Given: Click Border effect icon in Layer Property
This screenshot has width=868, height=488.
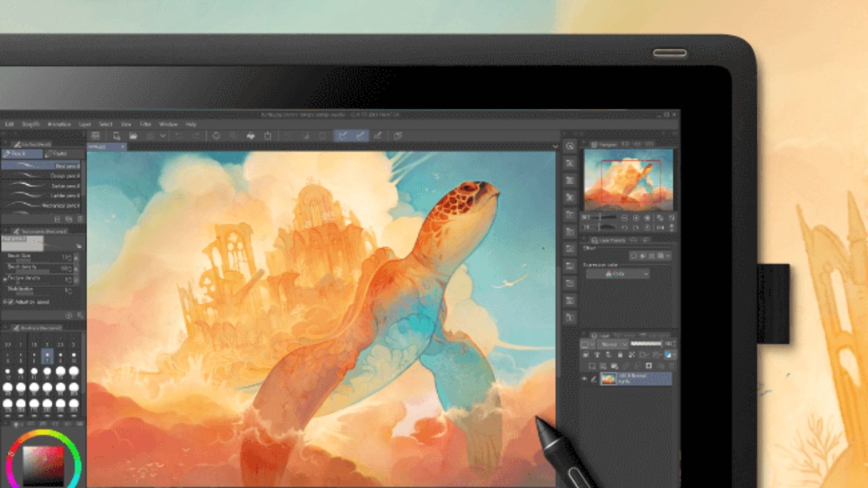Looking at the screenshot, I should (633, 255).
